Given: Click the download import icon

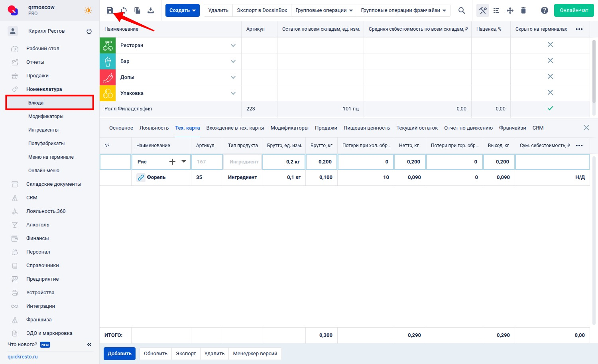Looking at the screenshot, I should 151,10.
